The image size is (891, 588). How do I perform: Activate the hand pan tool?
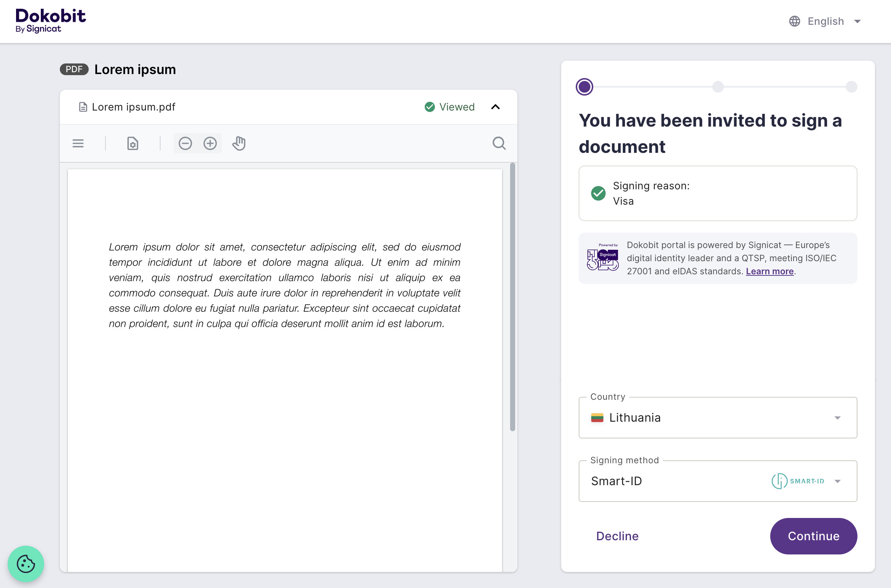tap(239, 143)
